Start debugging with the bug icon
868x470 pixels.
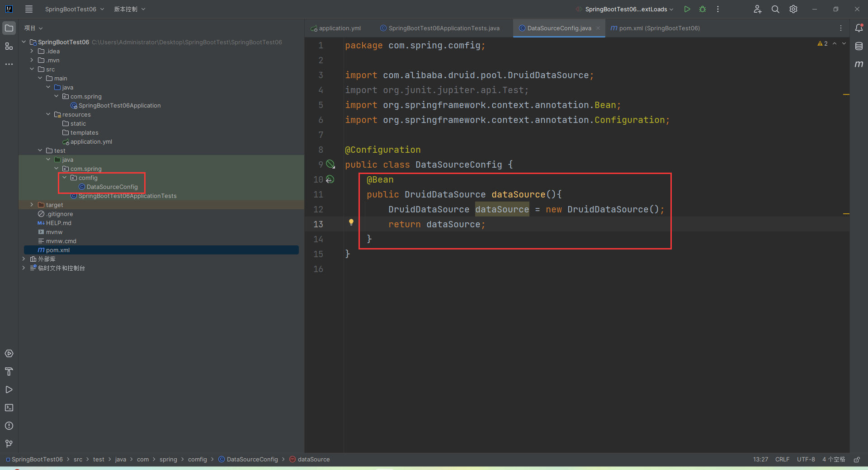pos(703,9)
